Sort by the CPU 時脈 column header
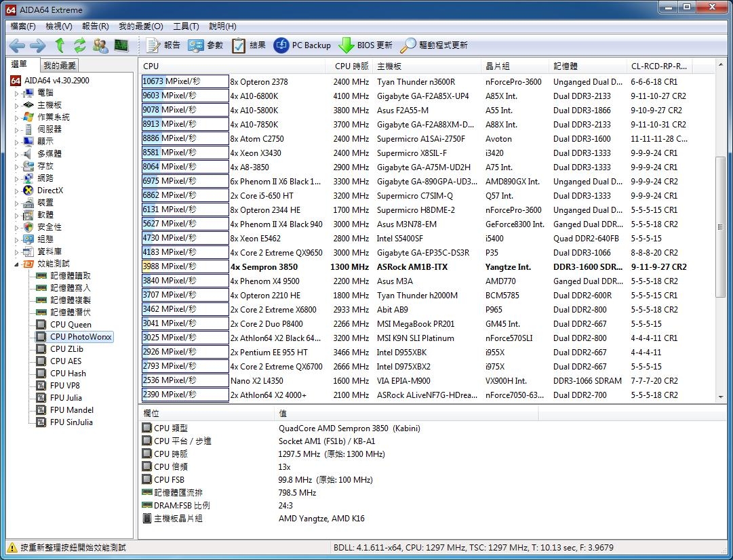This screenshot has height=560, width=733. point(349,66)
